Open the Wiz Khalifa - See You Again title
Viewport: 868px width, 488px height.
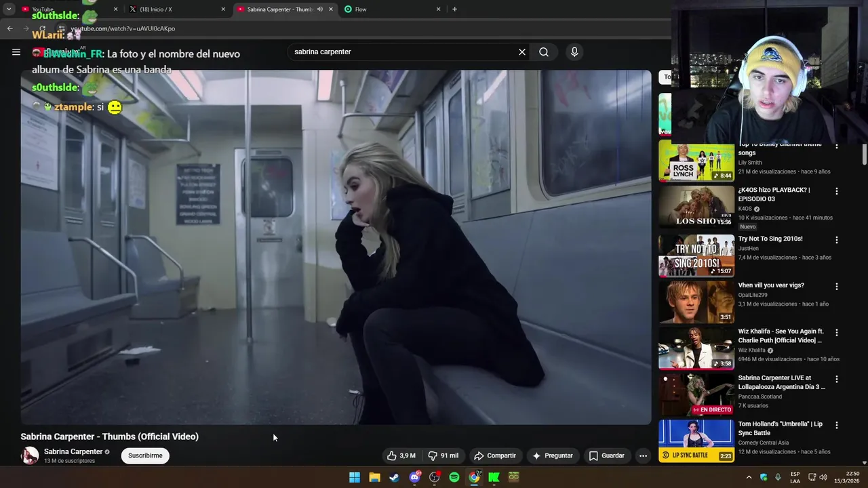(x=781, y=335)
